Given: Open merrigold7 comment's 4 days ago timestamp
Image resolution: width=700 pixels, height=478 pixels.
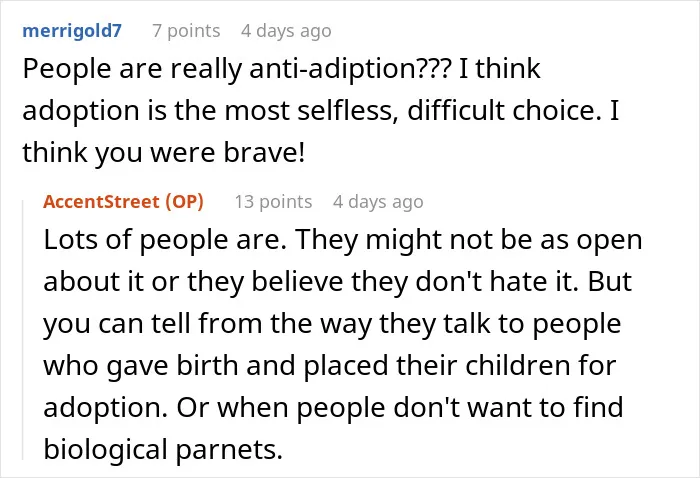Looking at the screenshot, I should pyautogui.click(x=286, y=31).
